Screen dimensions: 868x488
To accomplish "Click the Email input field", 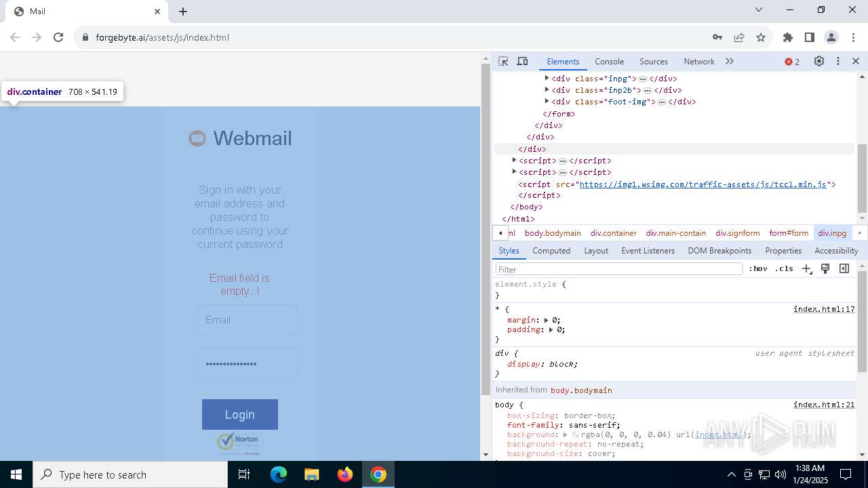I will (247, 320).
